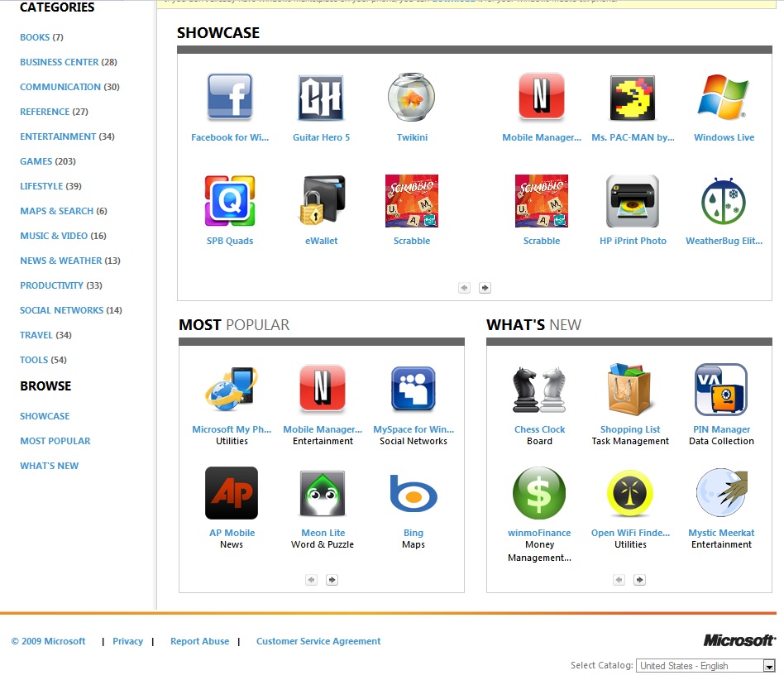
Task: Select the Meon Lite icon
Action: click(x=323, y=493)
